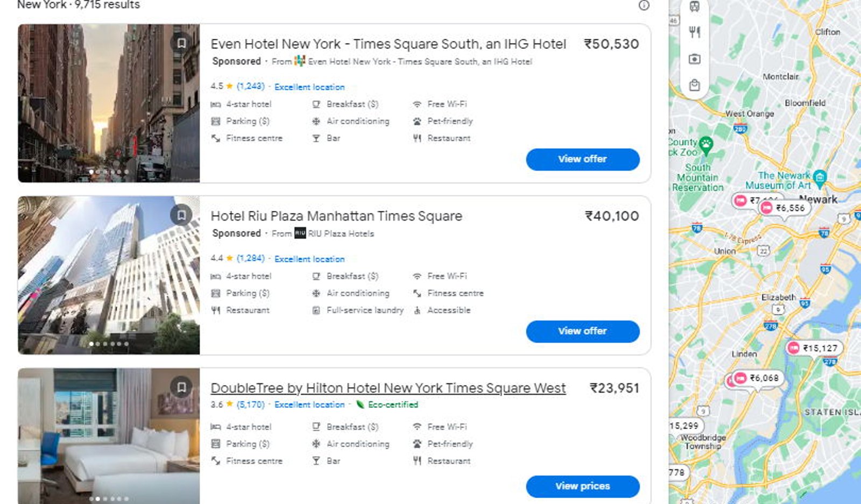Click View prices for DoubleTree hotel
This screenshot has height=504, width=861.
[583, 486]
